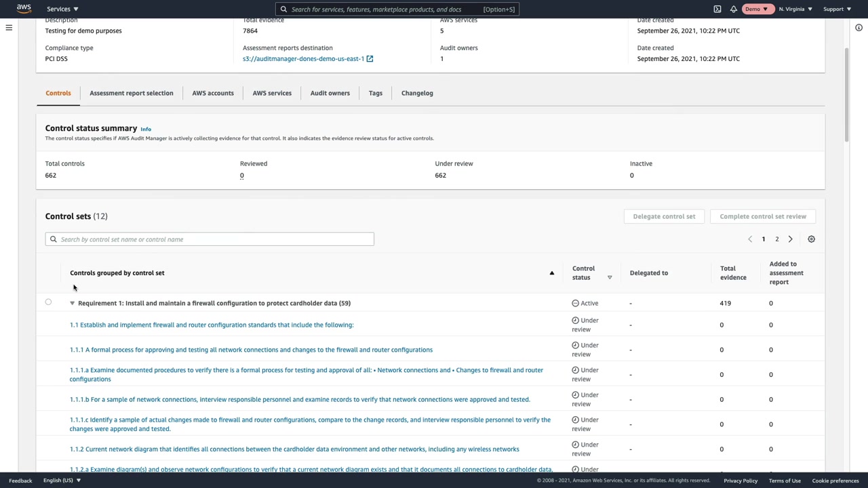
Task: Go to the next page arrow
Action: (x=791, y=239)
